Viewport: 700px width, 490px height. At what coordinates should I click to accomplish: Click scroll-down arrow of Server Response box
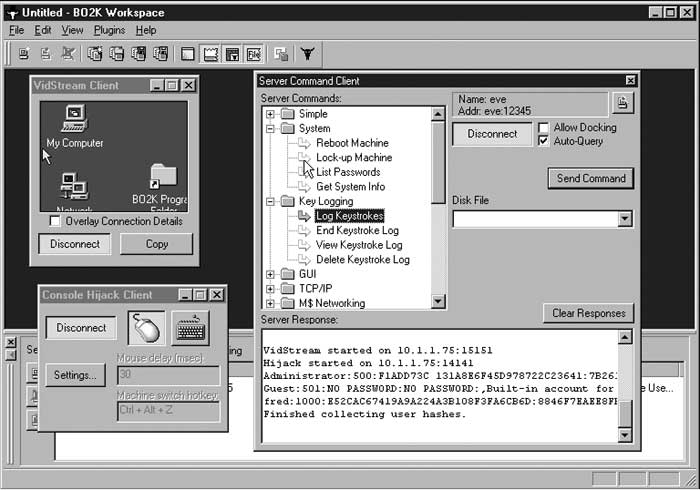[x=625, y=435]
